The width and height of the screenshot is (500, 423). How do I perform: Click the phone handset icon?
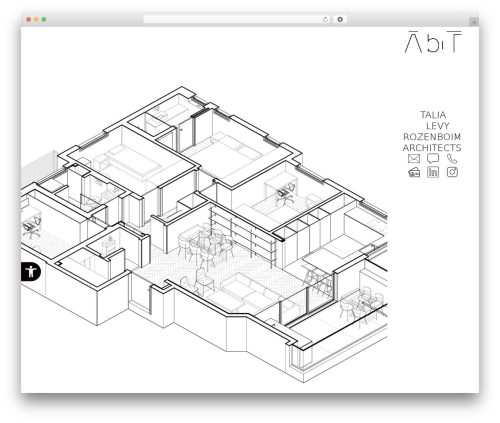(x=452, y=159)
